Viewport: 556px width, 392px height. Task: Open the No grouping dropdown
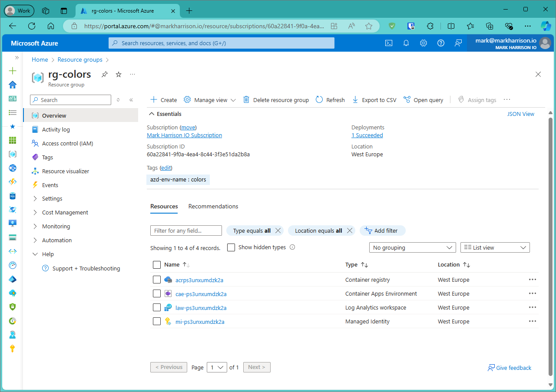pos(412,247)
